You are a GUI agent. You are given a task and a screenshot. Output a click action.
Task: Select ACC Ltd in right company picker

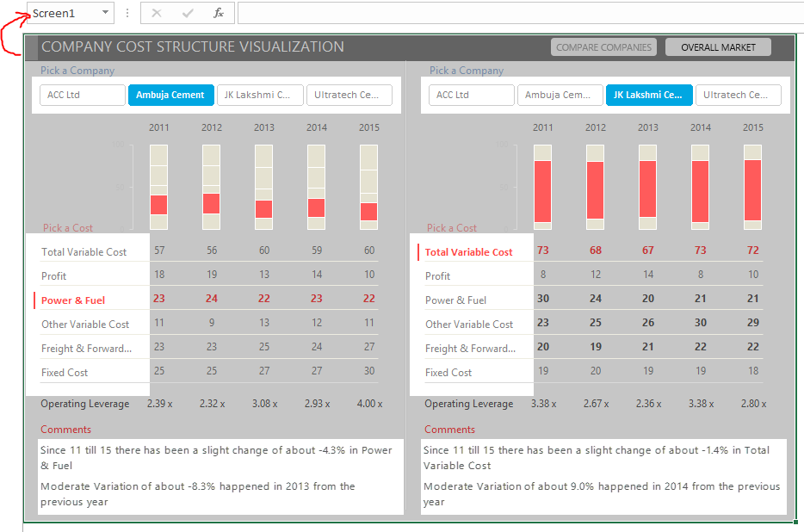coord(472,95)
